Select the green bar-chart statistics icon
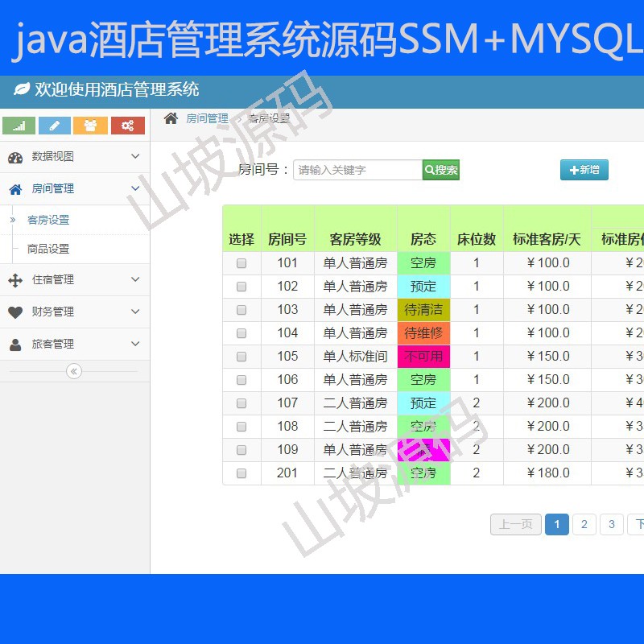 pos(19,126)
